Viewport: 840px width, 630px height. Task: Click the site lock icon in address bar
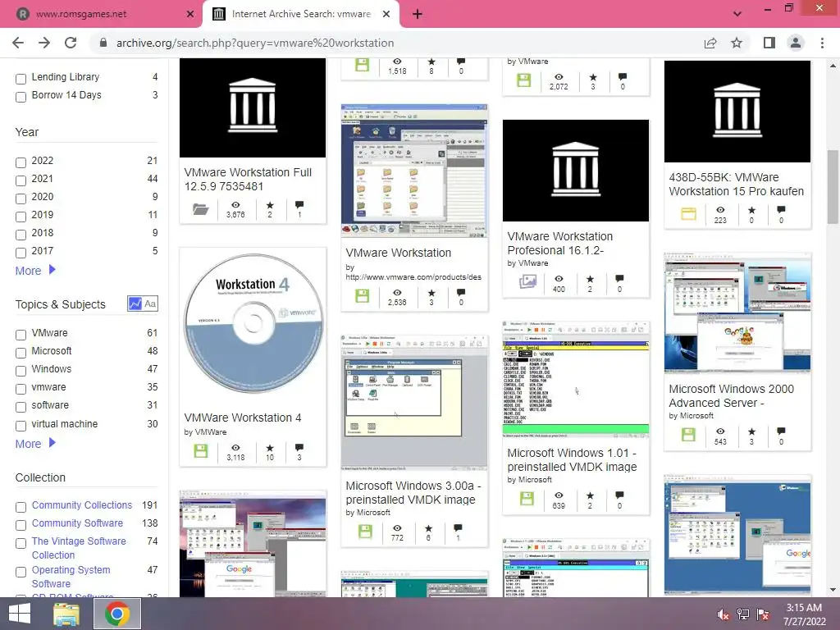point(103,43)
